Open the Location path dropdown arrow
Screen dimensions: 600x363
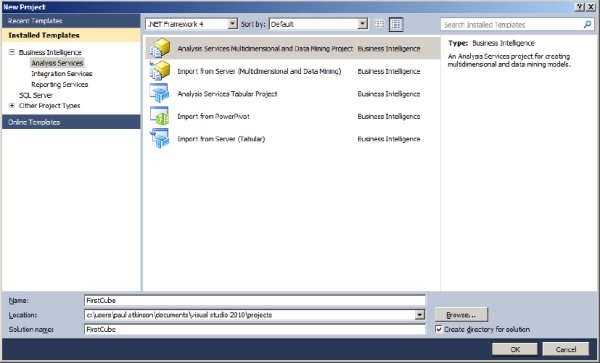(420, 315)
